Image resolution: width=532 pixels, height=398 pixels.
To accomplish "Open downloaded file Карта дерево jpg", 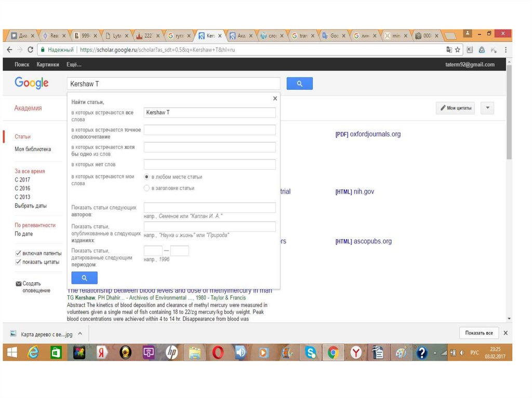I will (46, 334).
